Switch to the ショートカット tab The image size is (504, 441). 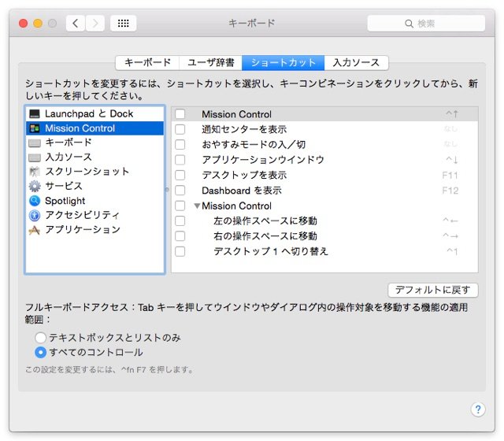coord(283,62)
